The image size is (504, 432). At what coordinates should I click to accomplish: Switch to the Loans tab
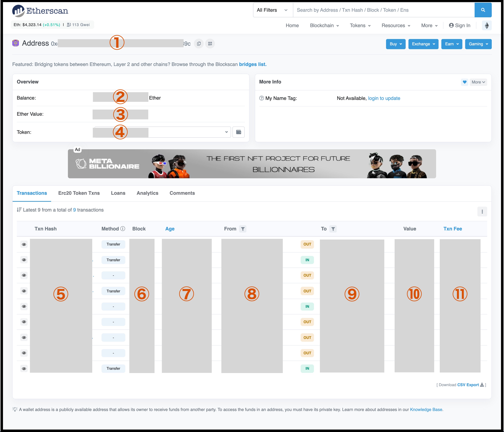(x=118, y=193)
